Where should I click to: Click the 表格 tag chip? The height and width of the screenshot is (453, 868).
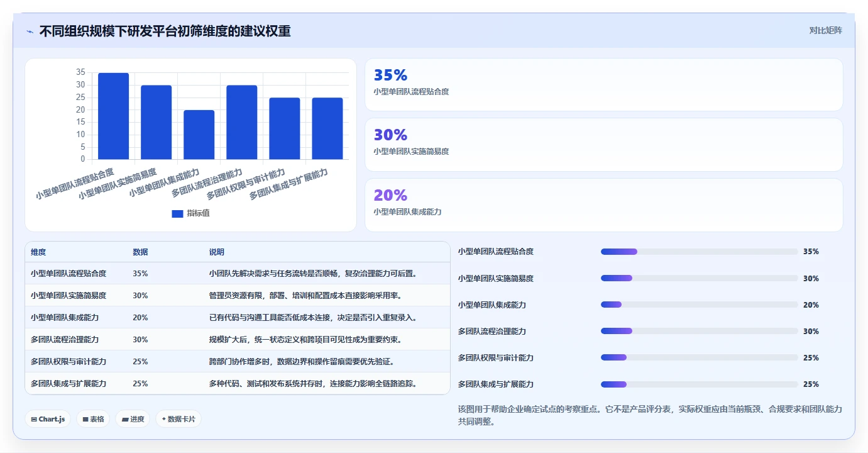point(93,419)
